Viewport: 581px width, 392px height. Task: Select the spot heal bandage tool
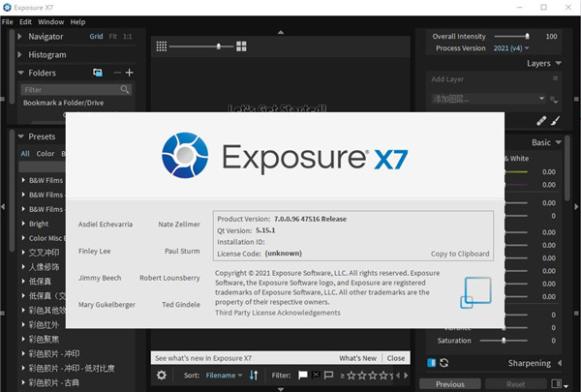[x=541, y=120]
